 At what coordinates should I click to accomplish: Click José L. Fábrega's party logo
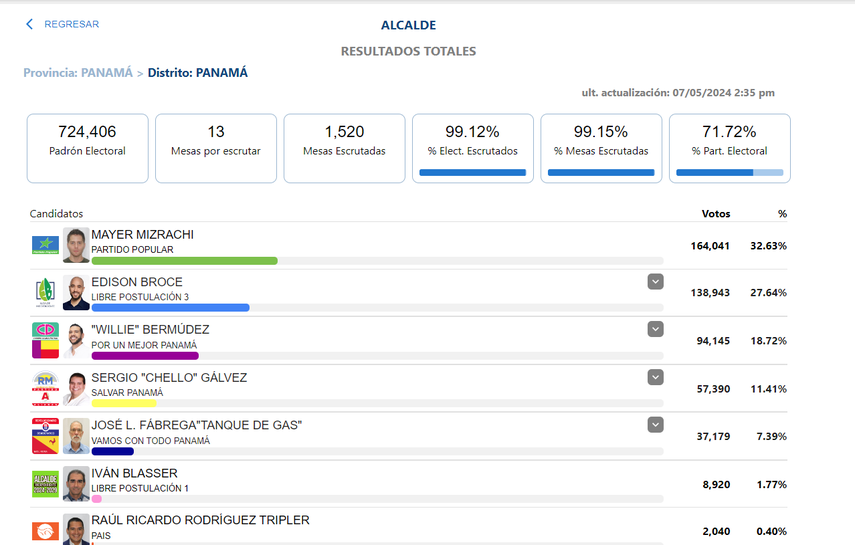[x=45, y=436]
